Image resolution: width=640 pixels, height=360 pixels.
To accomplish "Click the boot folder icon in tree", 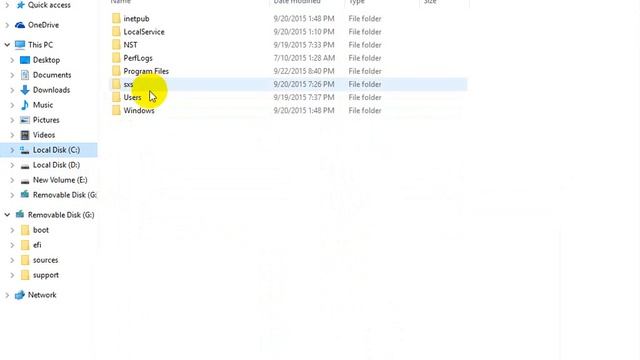I will [25, 230].
